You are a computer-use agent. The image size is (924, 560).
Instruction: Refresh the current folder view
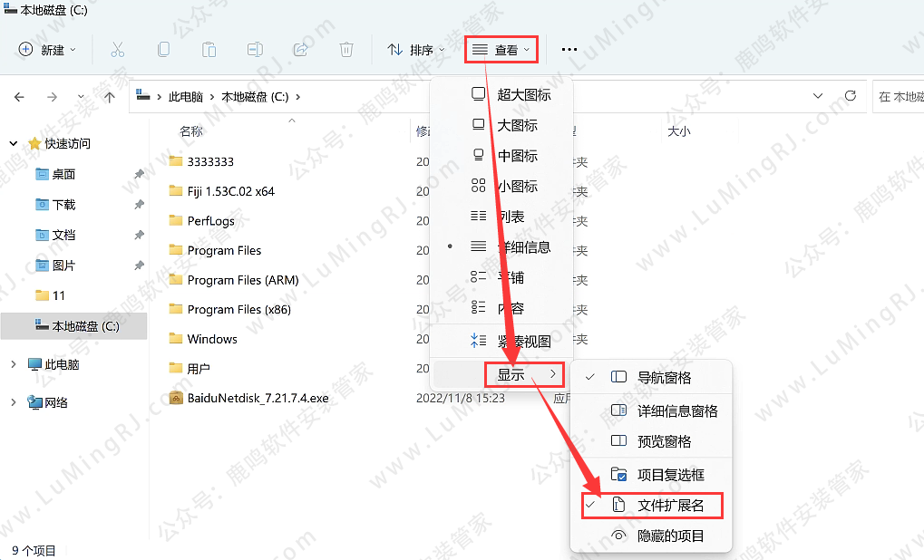851,96
